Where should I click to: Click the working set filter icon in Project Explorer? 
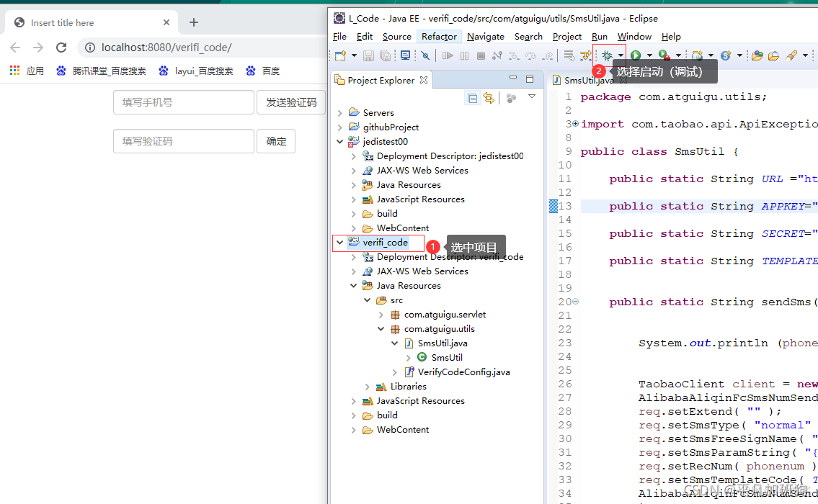click(511, 98)
